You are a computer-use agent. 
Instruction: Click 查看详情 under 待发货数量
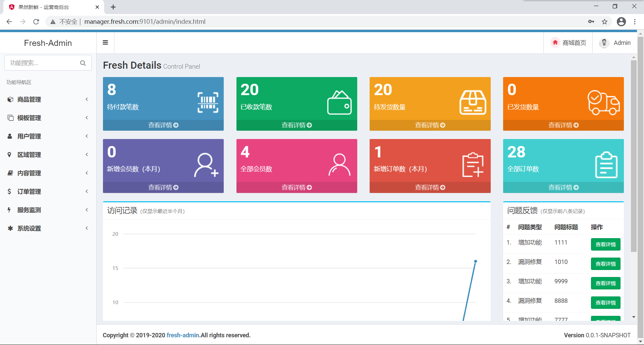(x=430, y=125)
